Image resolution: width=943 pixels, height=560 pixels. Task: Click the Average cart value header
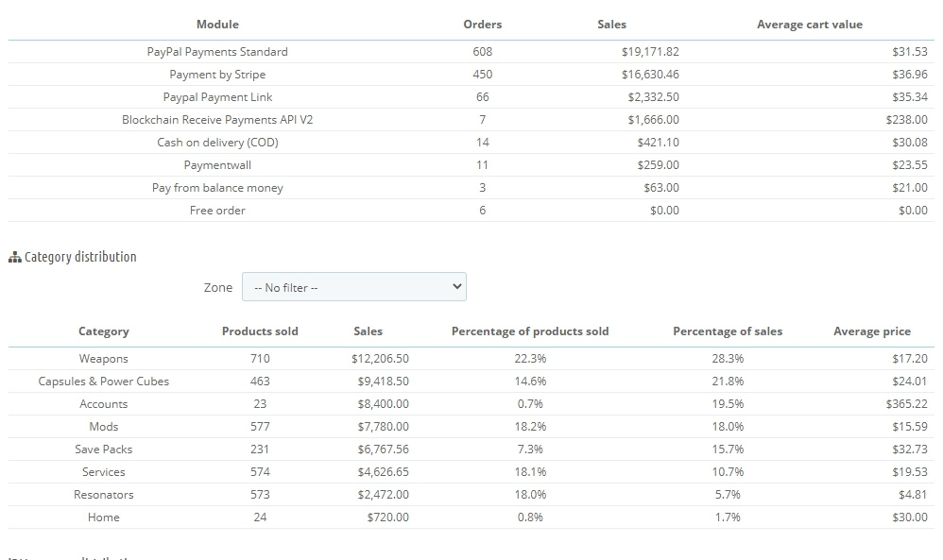(x=809, y=25)
